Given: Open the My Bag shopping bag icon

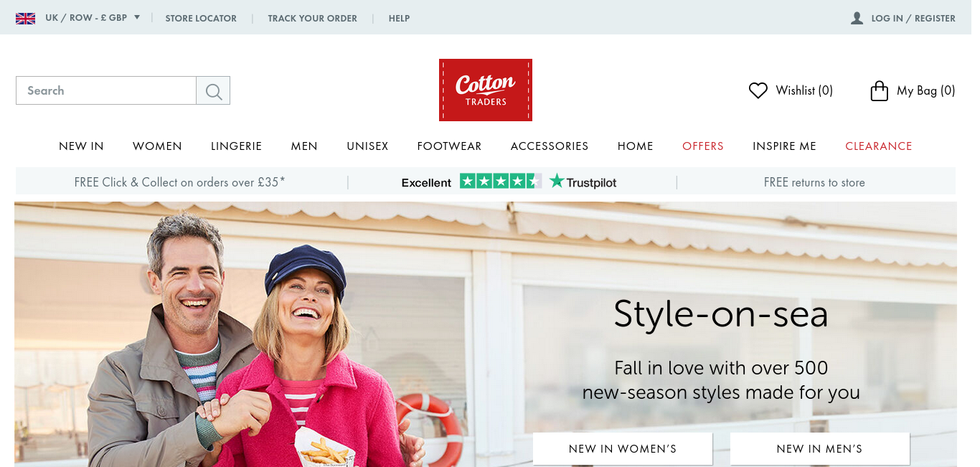Looking at the screenshot, I should coord(879,90).
